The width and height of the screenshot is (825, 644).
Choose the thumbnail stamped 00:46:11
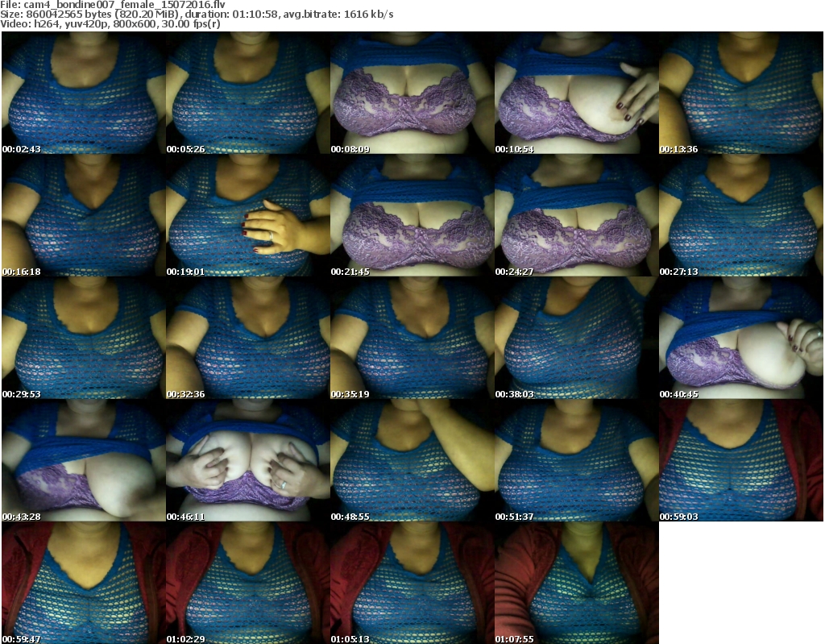[x=248, y=461]
